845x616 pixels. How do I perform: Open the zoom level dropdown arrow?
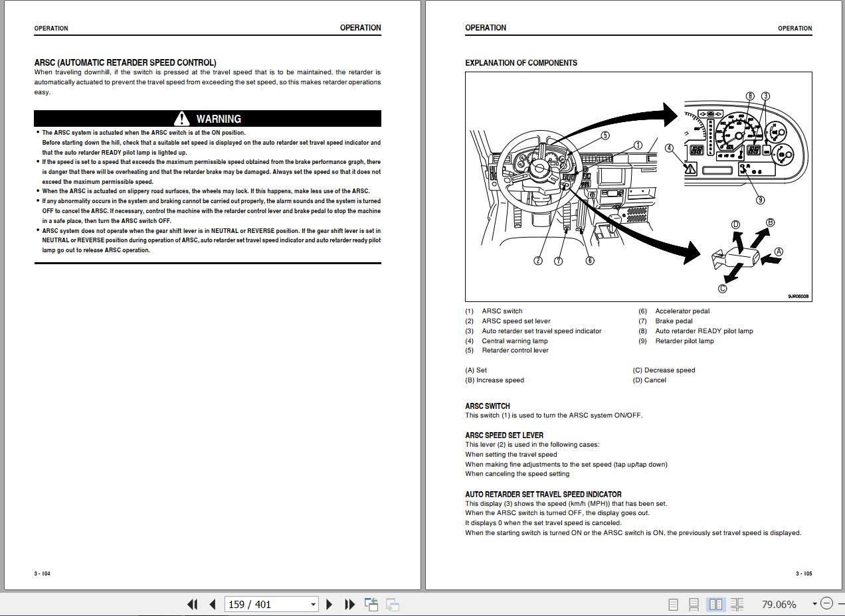(x=814, y=604)
